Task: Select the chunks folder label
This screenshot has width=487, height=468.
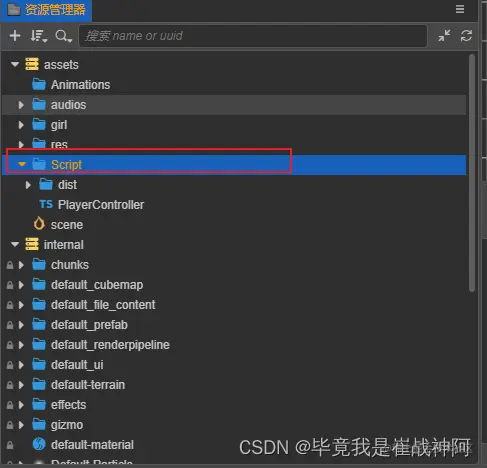Action: coord(70,265)
